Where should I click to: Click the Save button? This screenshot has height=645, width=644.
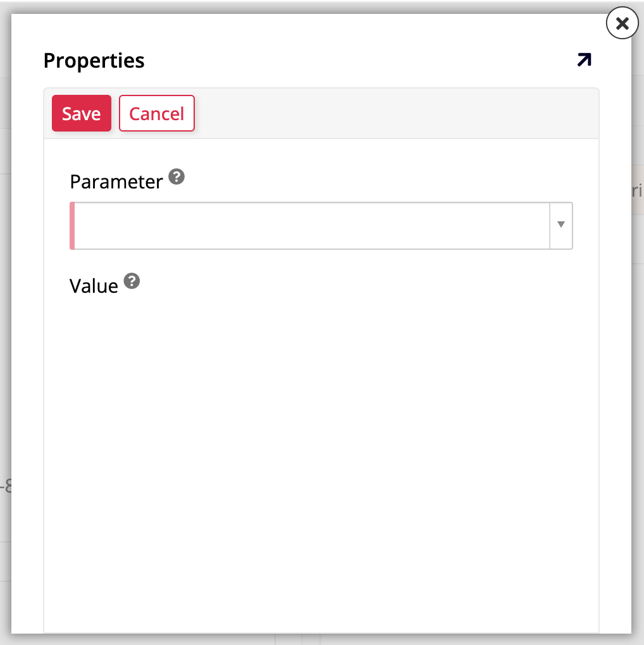(82, 113)
